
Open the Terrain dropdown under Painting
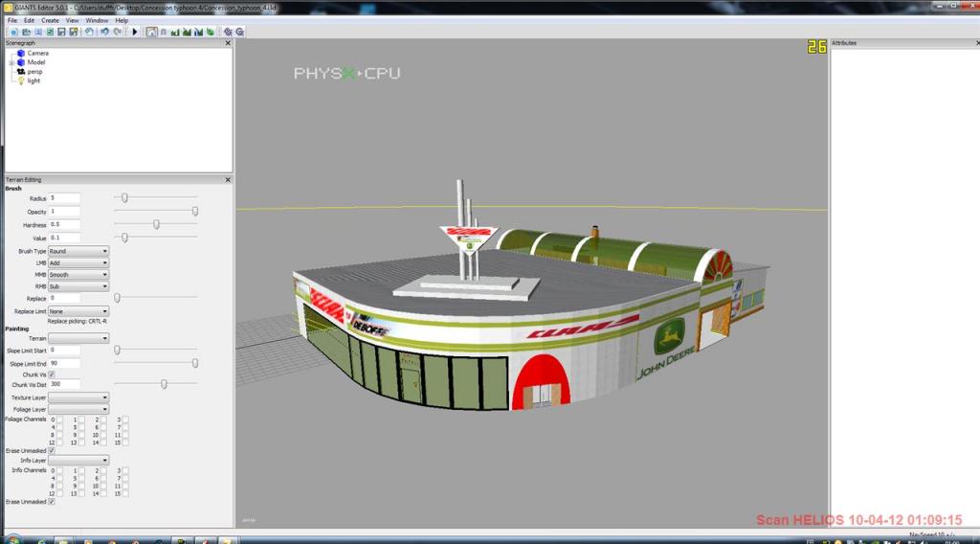(78, 338)
